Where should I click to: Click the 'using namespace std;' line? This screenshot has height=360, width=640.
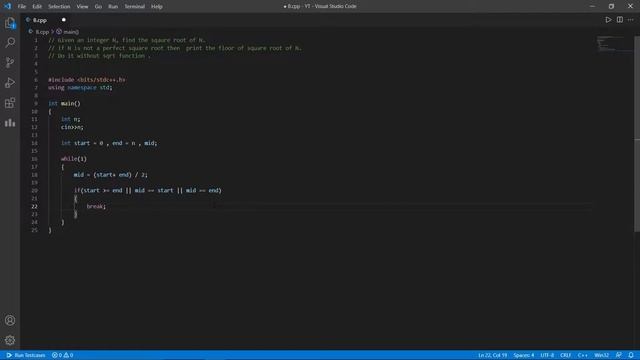(x=80, y=87)
